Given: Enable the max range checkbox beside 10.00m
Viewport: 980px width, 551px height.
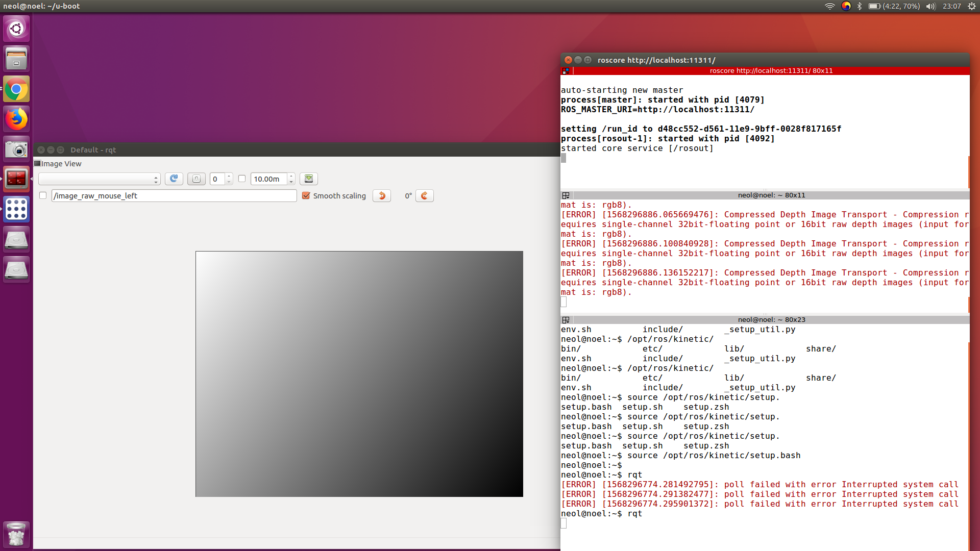Looking at the screenshot, I should [x=242, y=179].
